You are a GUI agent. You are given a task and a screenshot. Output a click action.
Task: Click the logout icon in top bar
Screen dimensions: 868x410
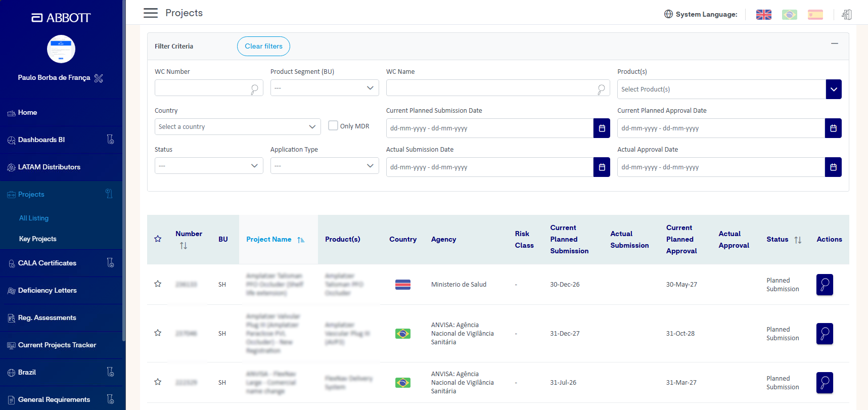(846, 15)
